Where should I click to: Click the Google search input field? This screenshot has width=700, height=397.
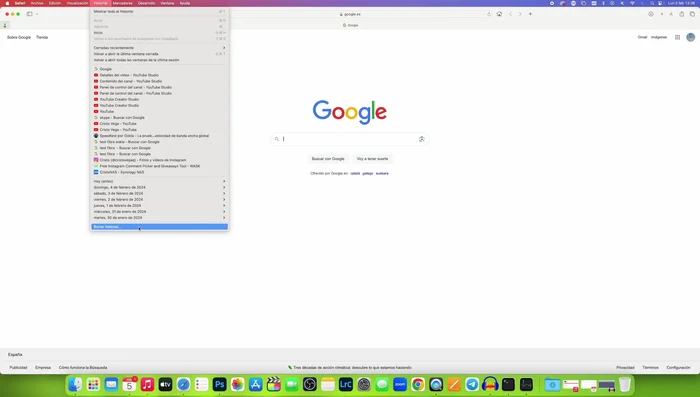350,139
